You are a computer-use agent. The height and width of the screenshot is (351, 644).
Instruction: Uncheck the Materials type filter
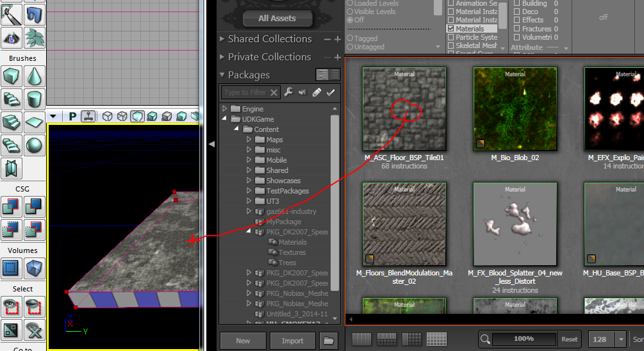pyautogui.click(x=451, y=29)
